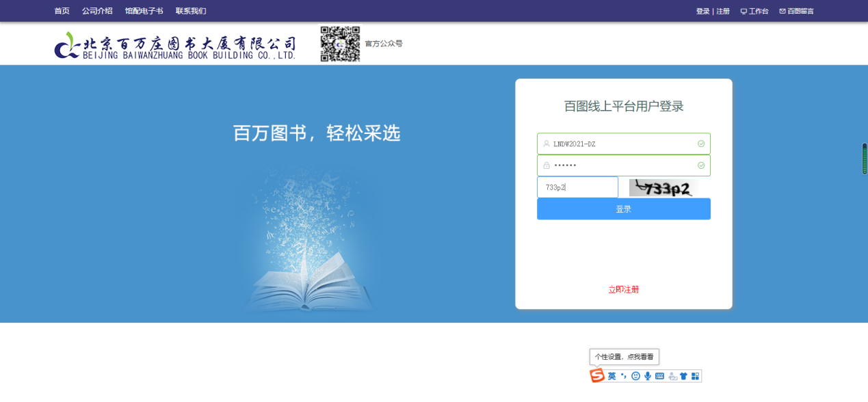Refresh the captcha image 733p2
Viewport: 868px width, 402px height.
(663, 187)
